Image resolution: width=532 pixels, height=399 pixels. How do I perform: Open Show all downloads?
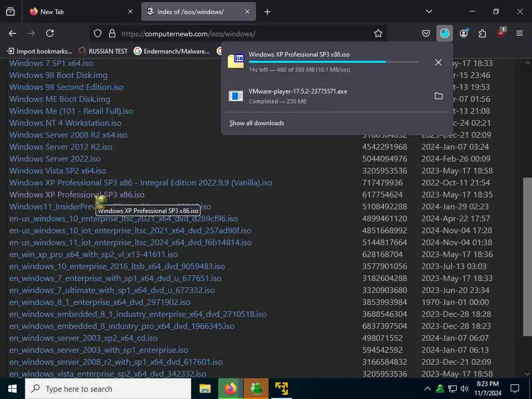point(257,123)
